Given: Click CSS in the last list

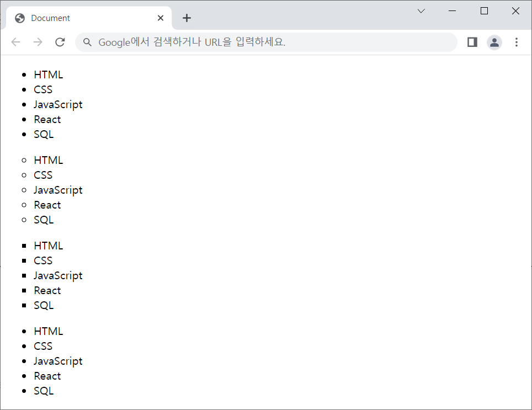Looking at the screenshot, I should (x=43, y=346).
